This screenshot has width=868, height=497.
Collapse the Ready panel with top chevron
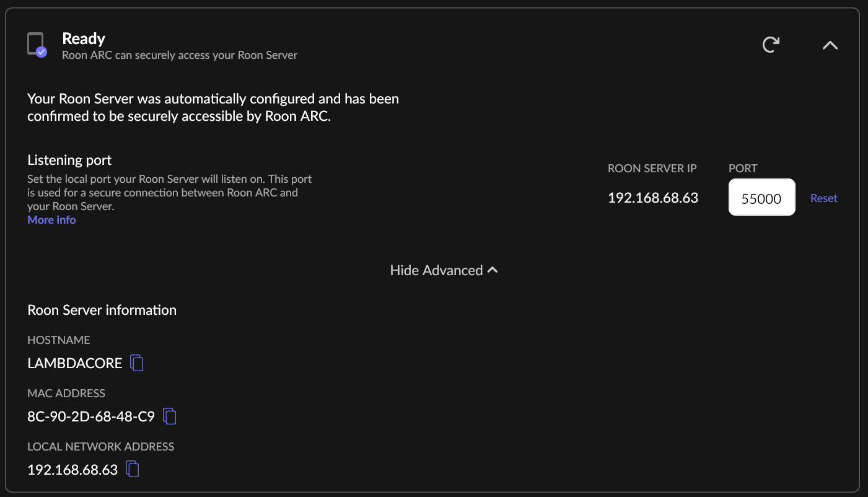pyautogui.click(x=830, y=45)
